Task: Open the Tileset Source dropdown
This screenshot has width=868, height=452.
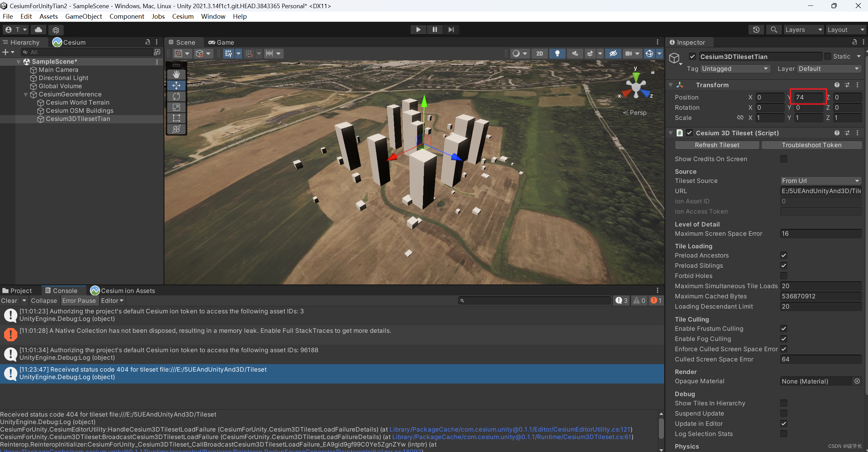Action: (x=820, y=181)
